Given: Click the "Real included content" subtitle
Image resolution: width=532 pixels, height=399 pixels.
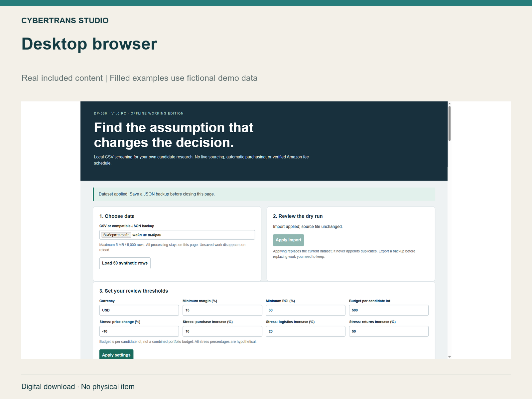Looking at the screenshot, I should [x=140, y=78].
